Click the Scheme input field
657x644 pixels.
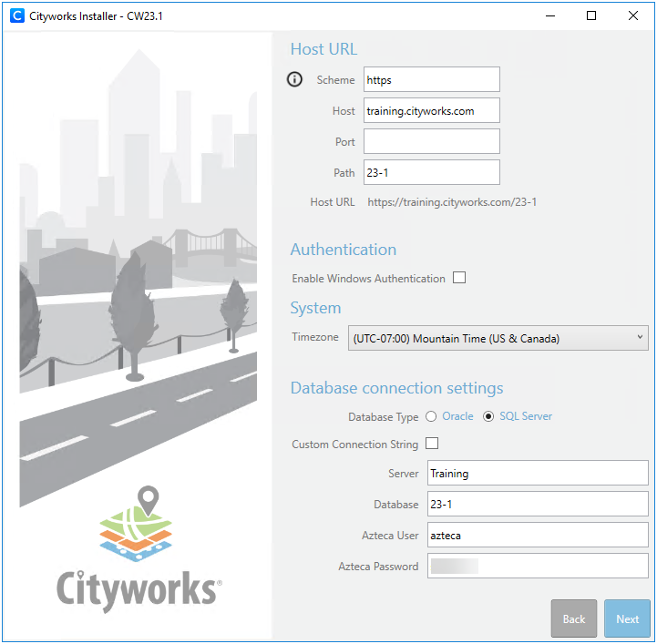click(431, 80)
